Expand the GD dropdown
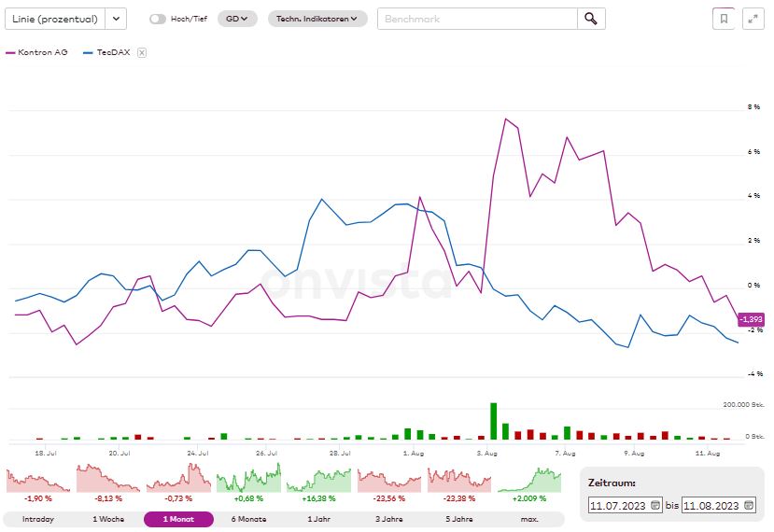This screenshot has height=532, width=774. [237, 19]
